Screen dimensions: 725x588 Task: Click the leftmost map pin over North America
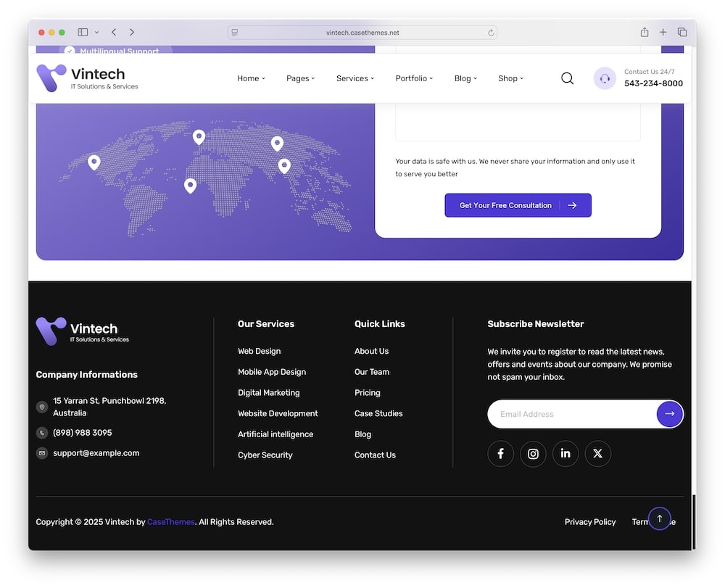pyautogui.click(x=94, y=162)
